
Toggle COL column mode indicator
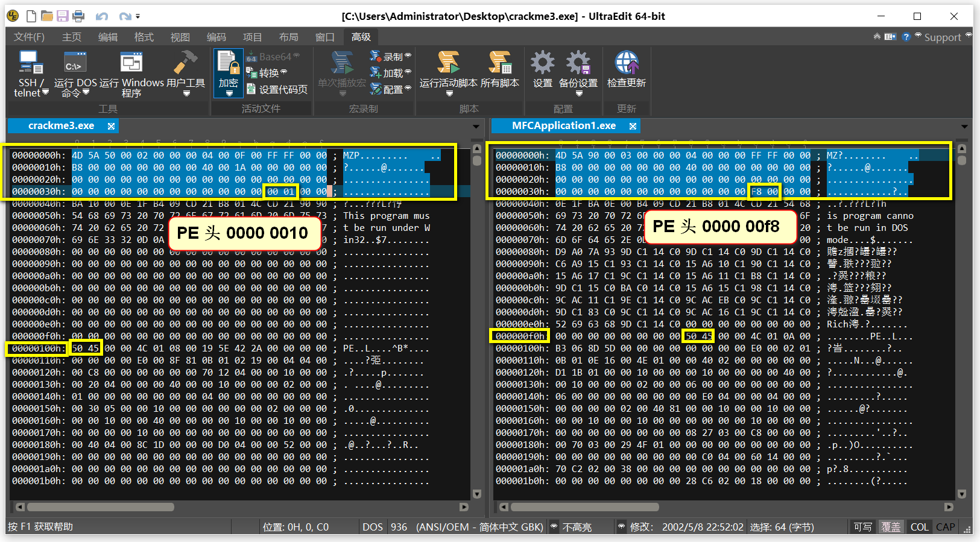(919, 527)
